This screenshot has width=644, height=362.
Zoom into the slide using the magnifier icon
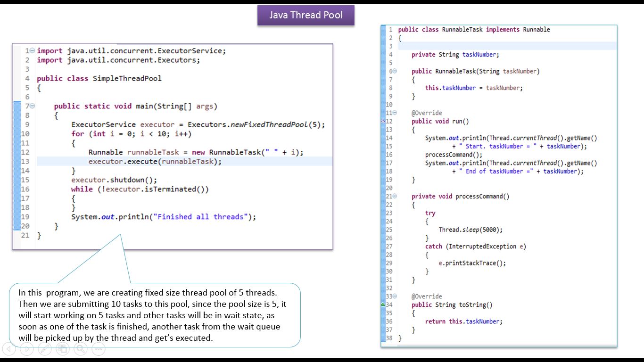[x=80, y=349]
